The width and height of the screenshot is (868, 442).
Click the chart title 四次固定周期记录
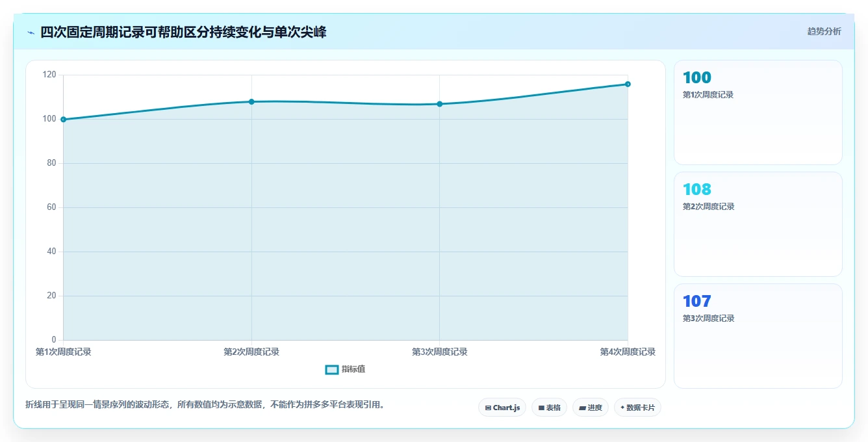coord(183,32)
